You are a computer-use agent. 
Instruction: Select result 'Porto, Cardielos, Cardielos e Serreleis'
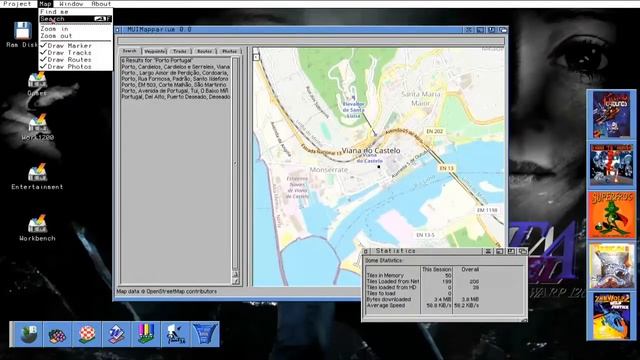176,67
